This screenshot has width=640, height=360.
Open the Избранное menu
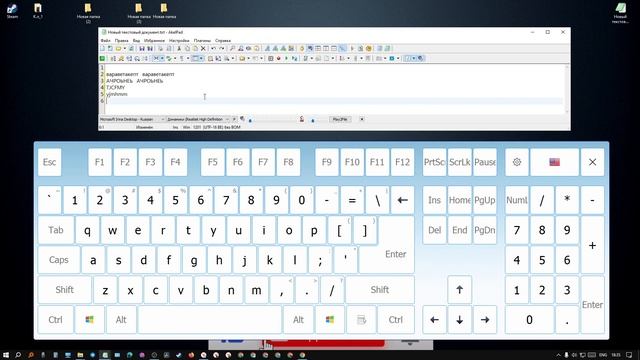point(154,40)
